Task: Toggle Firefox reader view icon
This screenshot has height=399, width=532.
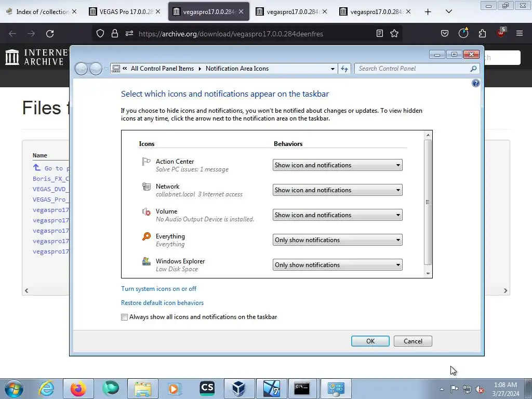Action: pyautogui.click(x=380, y=33)
